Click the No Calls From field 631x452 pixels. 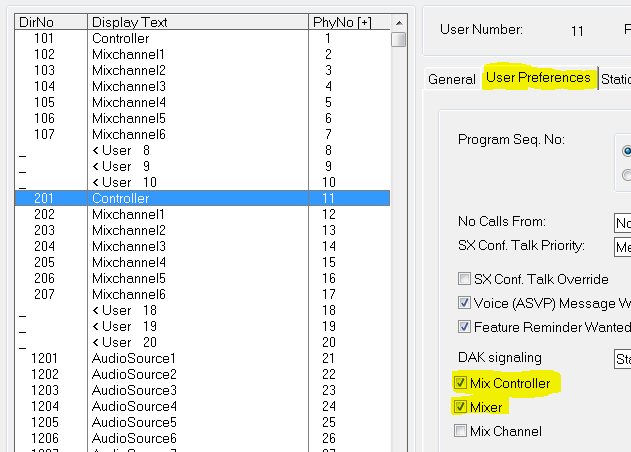click(621, 222)
